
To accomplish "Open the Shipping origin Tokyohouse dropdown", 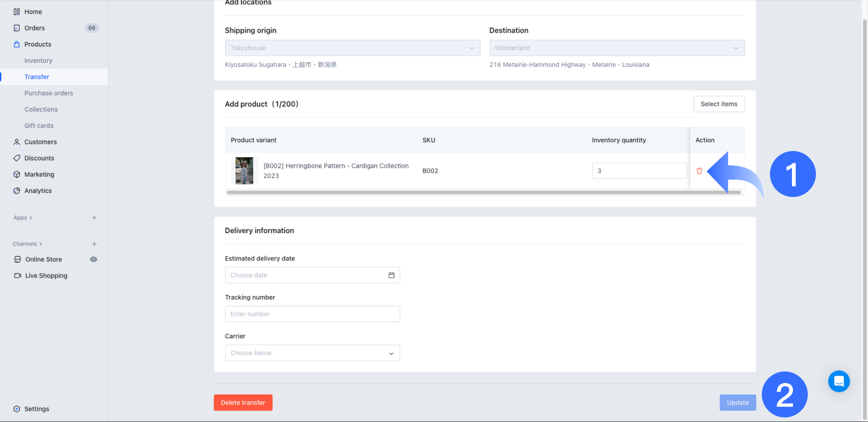I will [352, 48].
